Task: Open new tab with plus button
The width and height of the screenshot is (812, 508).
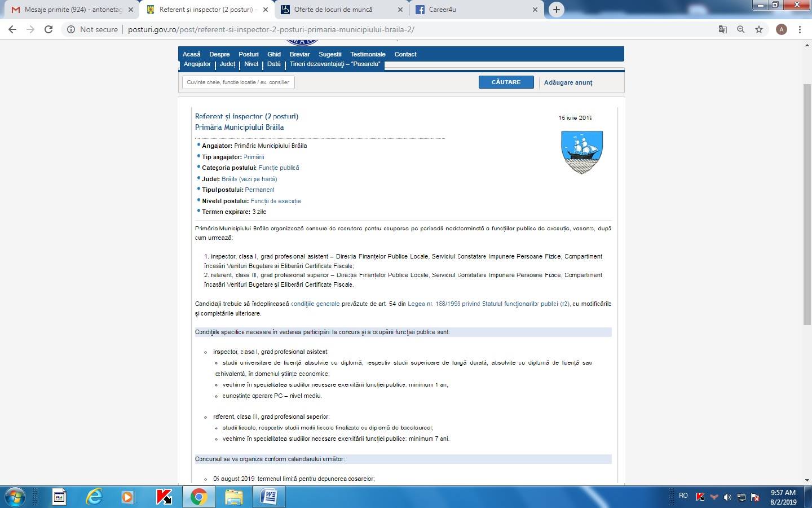Action: click(x=557, y=10)
